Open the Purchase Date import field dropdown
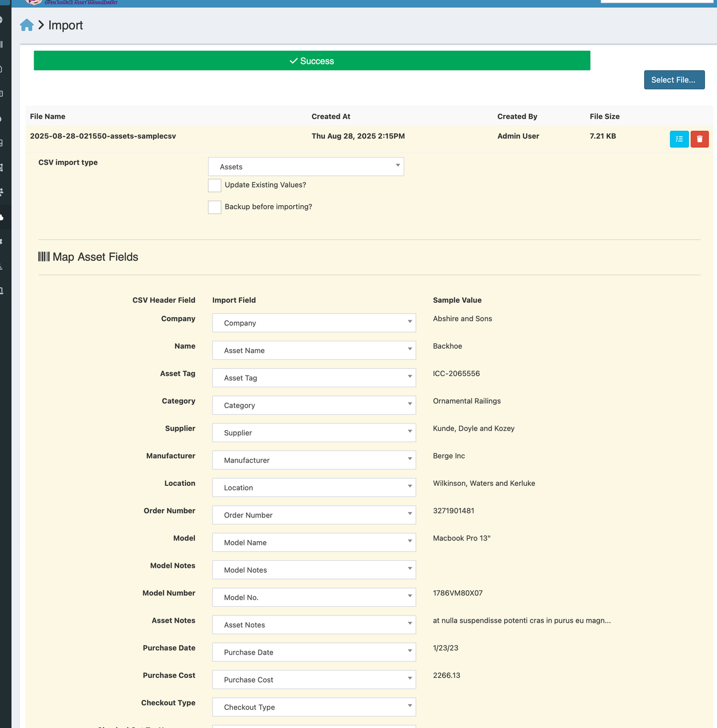717x728 pixels. coord(314,652)
